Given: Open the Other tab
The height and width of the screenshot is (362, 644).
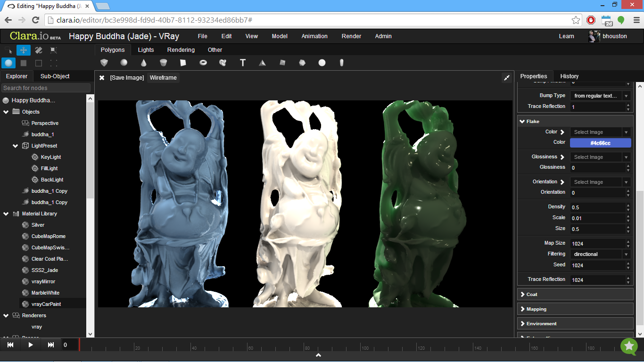Looking at the screenshot, I should click(x=215, y=50).
